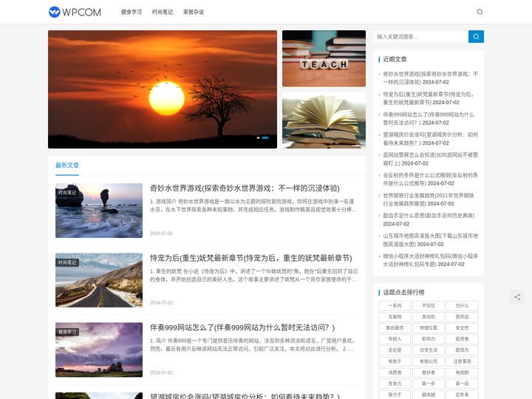Screen dimensions: 532x399
Task: Click the 无论是 topic tag
Action: click(395, 350)
